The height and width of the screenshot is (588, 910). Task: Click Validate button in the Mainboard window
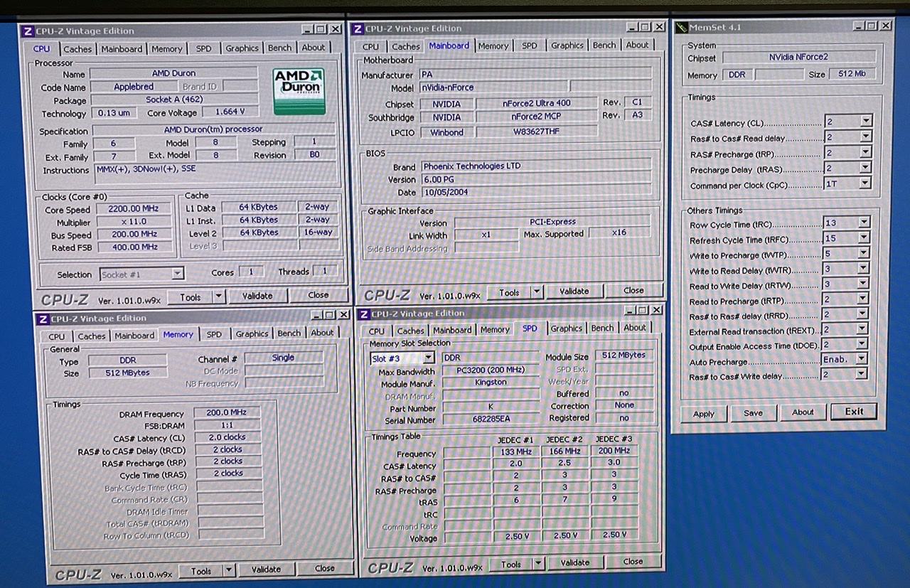click(574, 292)
